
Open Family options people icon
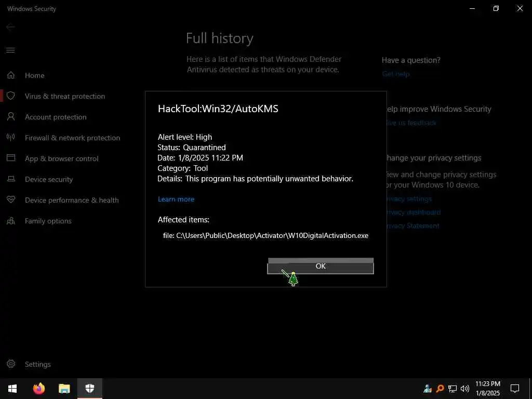click(x=11, y=221)
